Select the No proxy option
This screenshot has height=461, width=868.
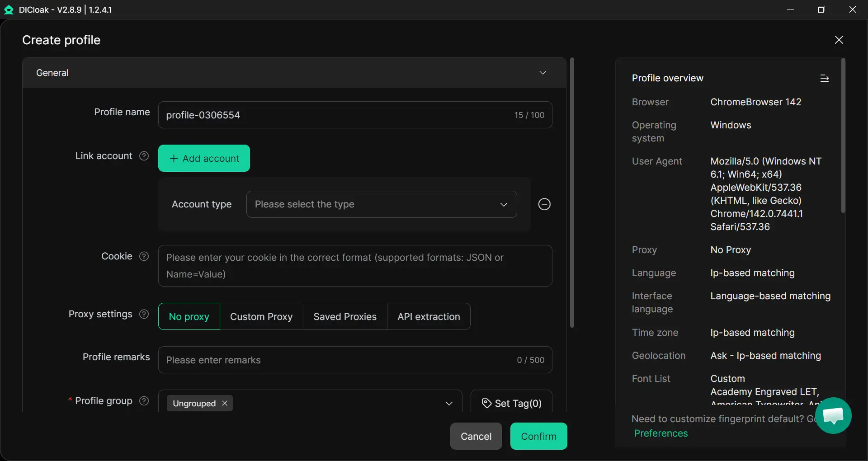point(189,316)
